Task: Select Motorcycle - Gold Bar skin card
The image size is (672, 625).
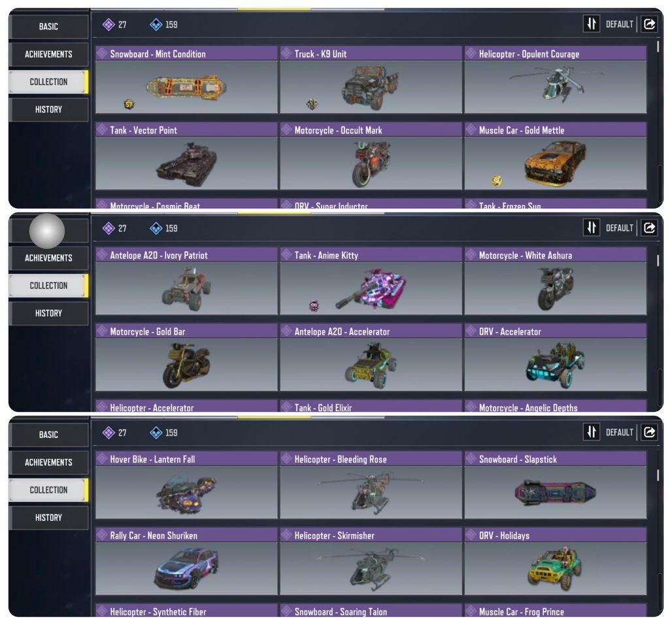Action: (x=186, y=358)
